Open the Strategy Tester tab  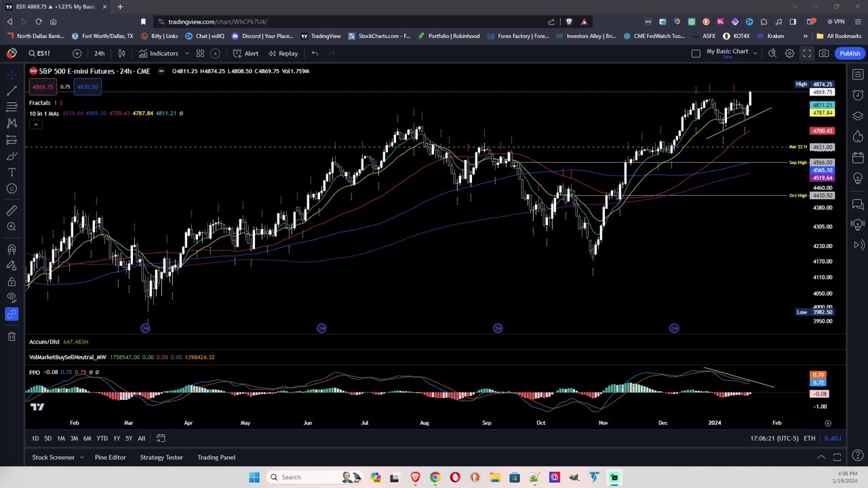[x=161, y=457]
